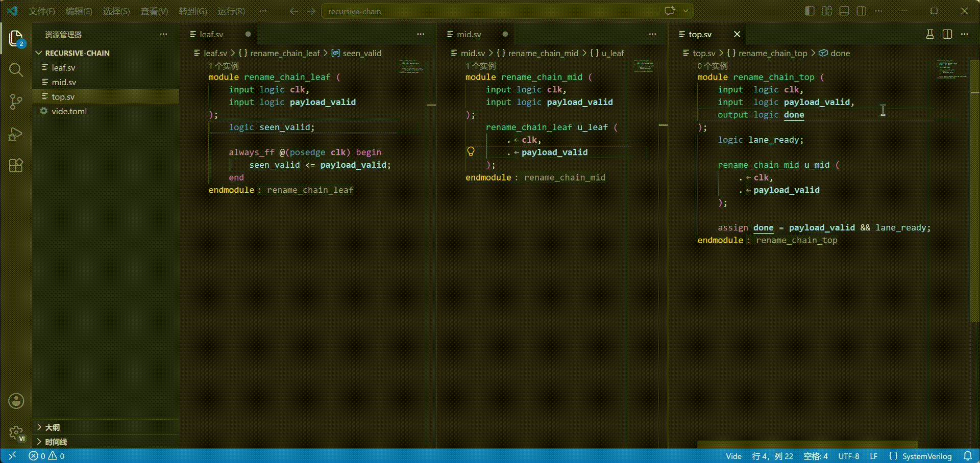Click the overflow menu dots in menu bar
The height and width of the screenshot is (463, 980).
tap(263, 11)
